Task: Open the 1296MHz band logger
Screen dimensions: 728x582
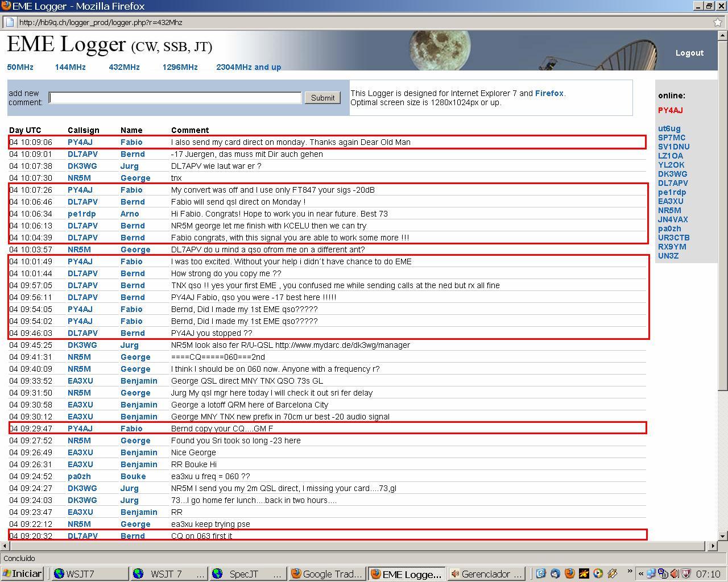Action: click(x=180, y=67)
